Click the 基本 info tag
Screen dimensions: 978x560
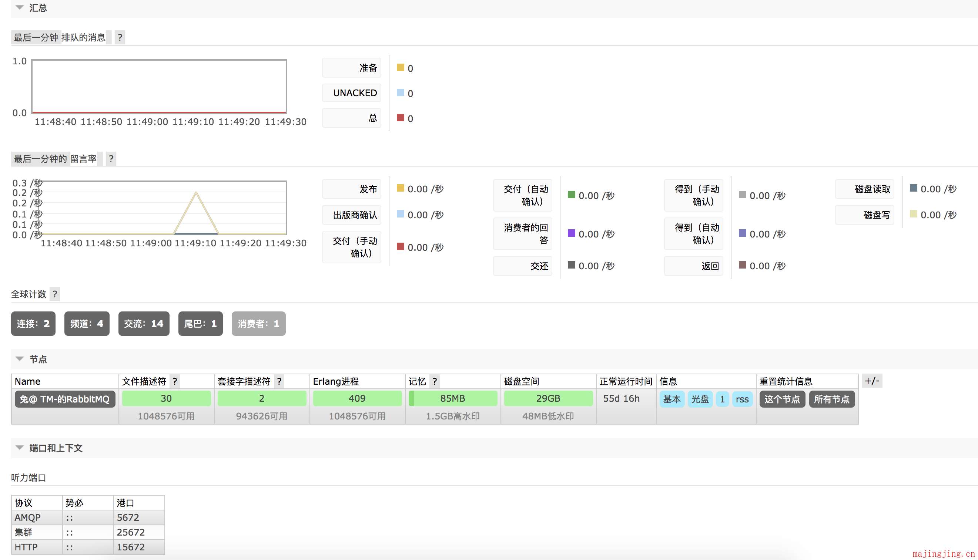click(x=672, y=399)
